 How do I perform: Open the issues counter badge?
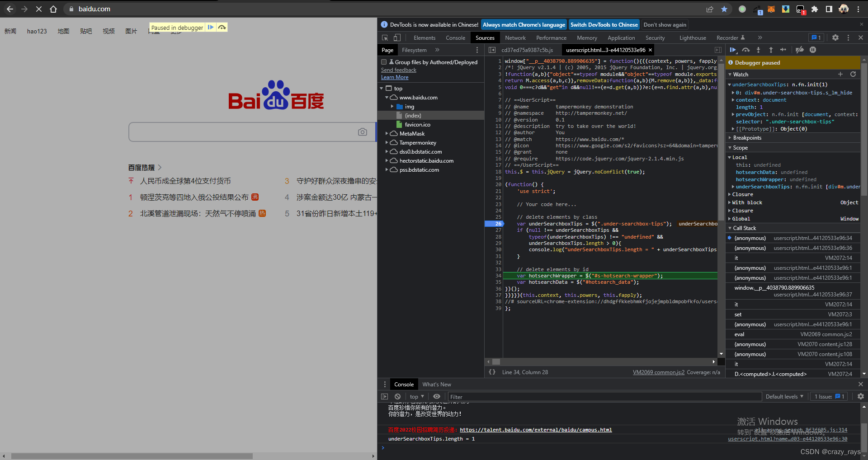click(816, 38)
